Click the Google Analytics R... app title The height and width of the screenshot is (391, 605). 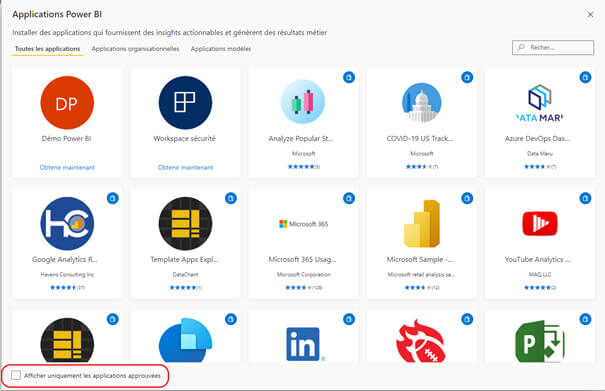(65, 259)
